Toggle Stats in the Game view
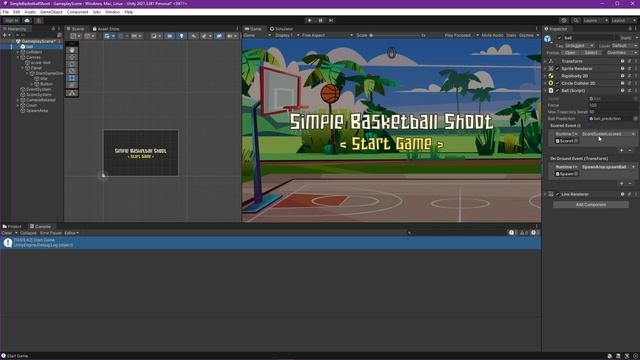 click(x=511, y=36)
